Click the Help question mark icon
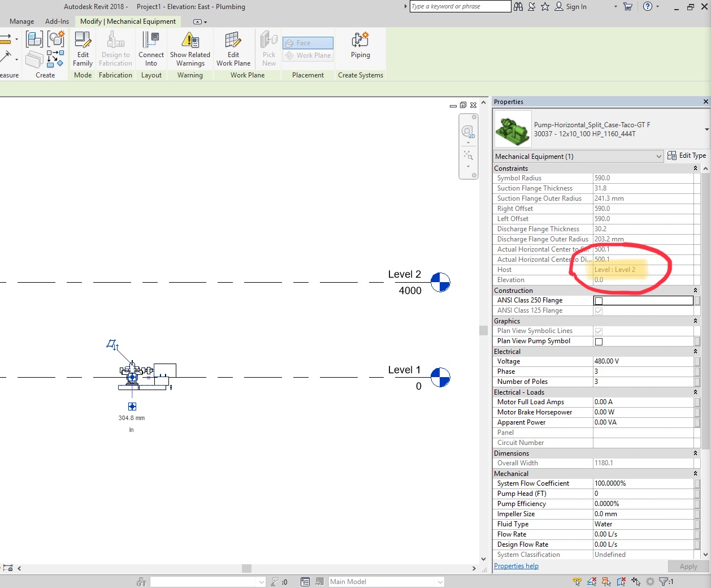 coord(648,7)
